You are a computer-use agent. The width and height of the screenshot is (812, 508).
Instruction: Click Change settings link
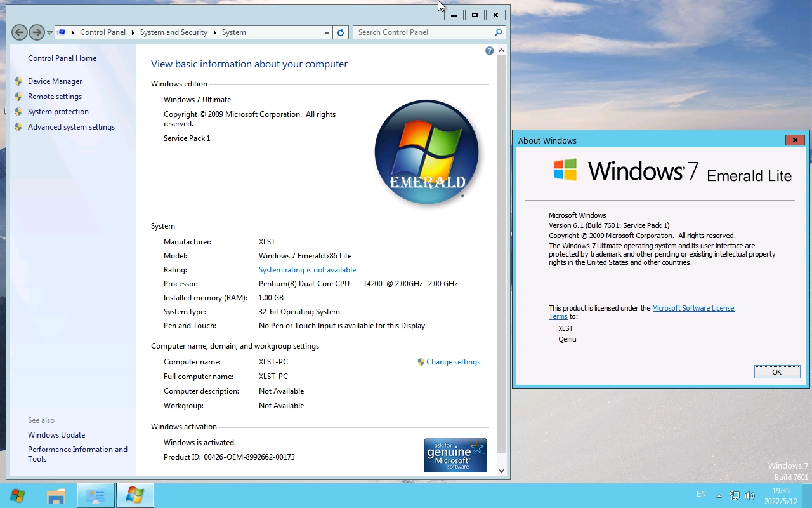[x=453, y=362]
